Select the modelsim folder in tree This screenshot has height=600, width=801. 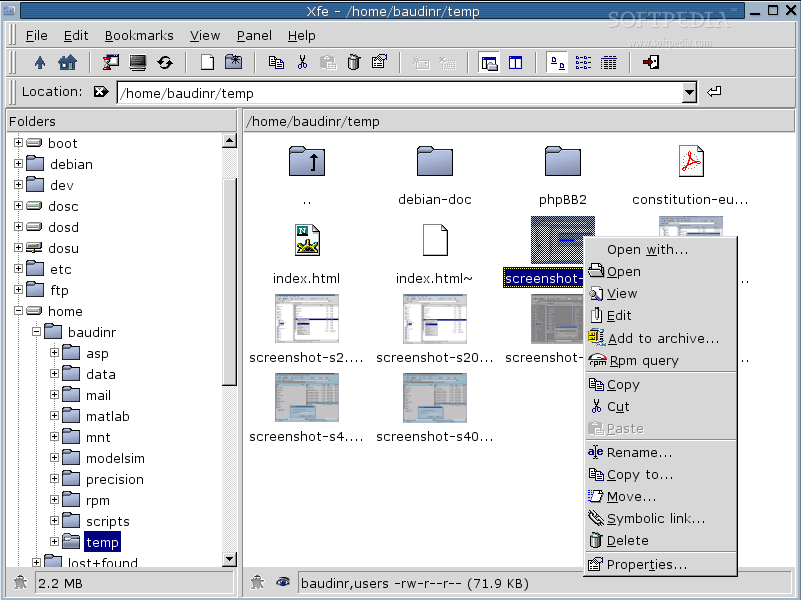tap(115, 458)
